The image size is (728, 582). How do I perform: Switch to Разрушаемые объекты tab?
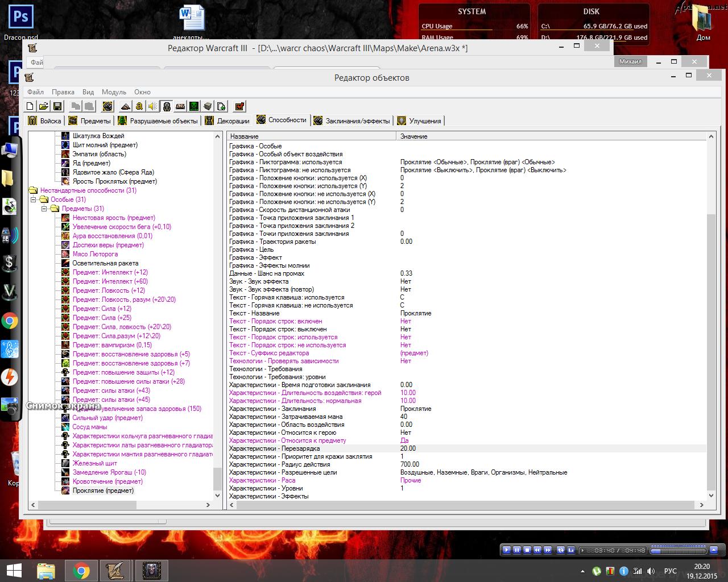158,120
